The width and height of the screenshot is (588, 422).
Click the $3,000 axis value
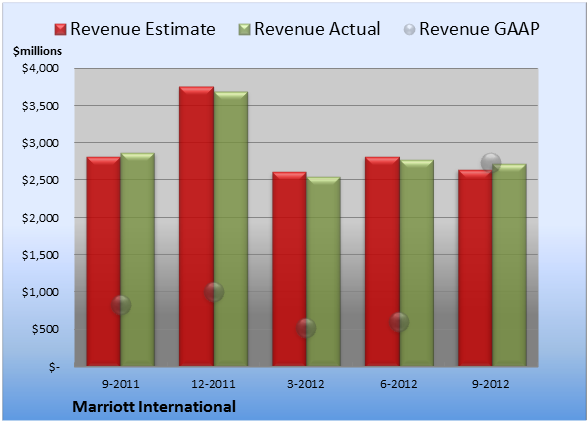click(40, 143)
